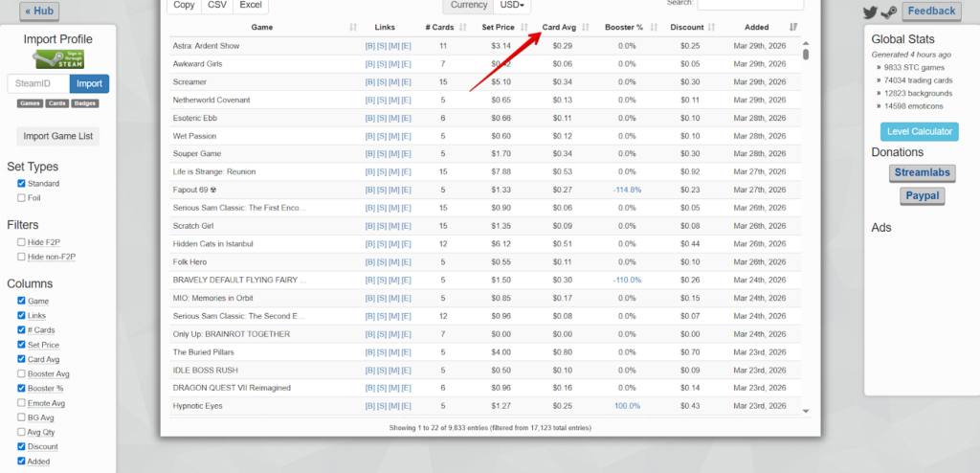Image resolution: width=980 pixels, height=473 pixels.
Task: Select the Scratch Girl game row
Action: (x=485, y=226)
